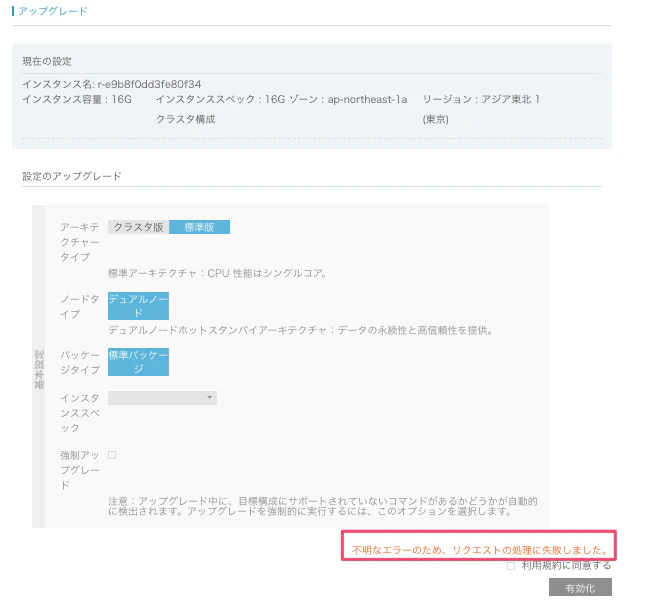
Task: Click the インスタンス容量：16G text
Action: pyautogui.click(x=77, y=99)
